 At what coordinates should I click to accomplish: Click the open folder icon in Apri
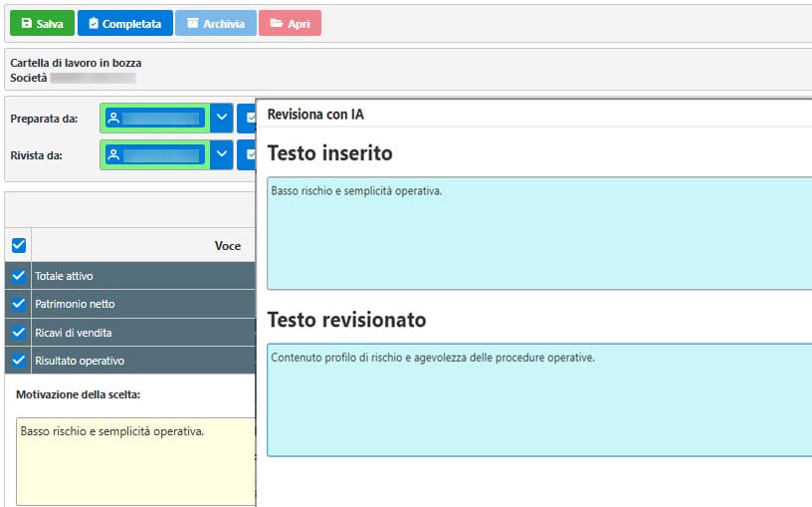pyautogui.click(x=277, y=23)
